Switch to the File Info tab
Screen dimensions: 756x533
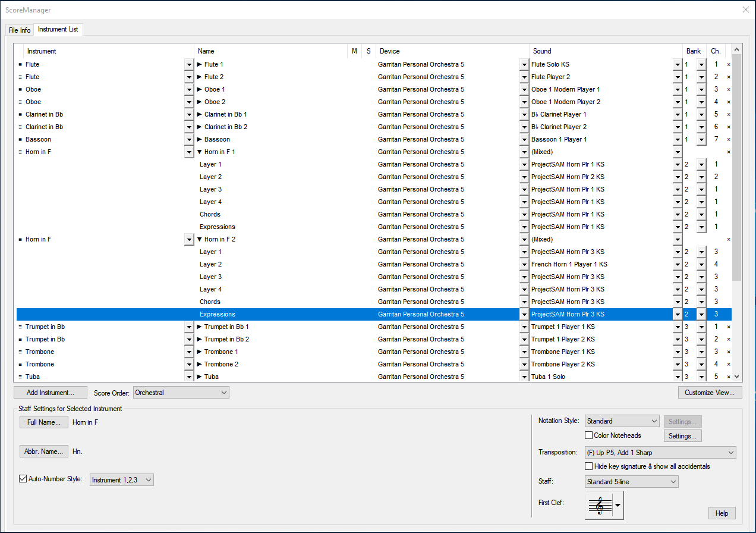pos(20,30)
